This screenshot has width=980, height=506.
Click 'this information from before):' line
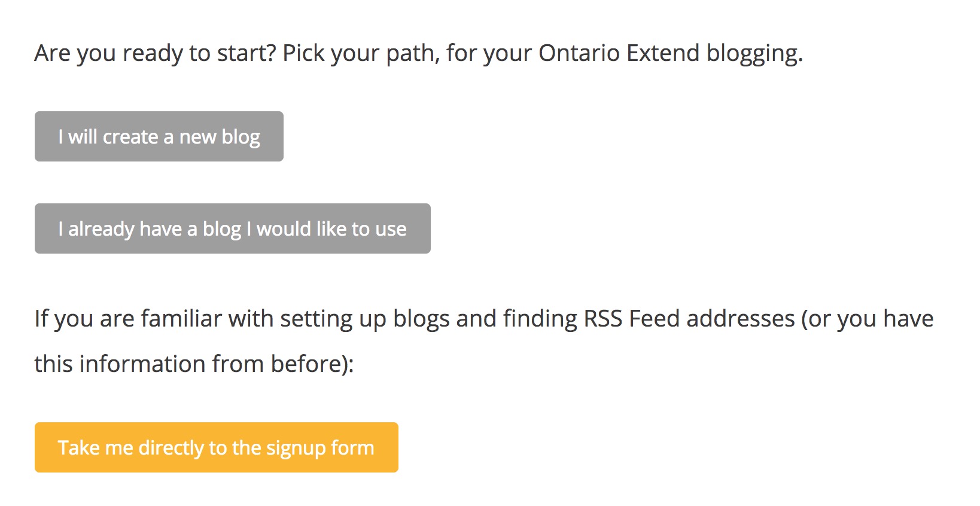coord(194,364)
